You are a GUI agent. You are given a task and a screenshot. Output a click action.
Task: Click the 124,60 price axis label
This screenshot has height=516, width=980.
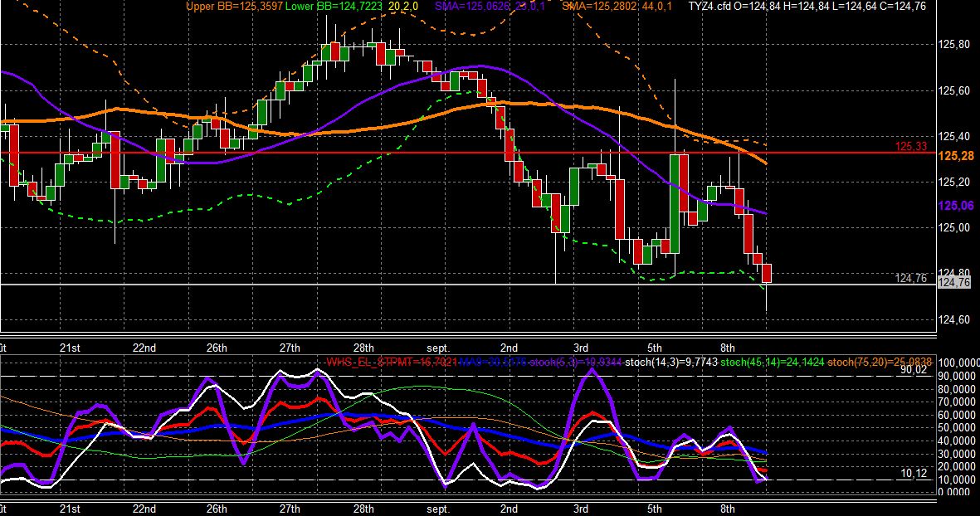pyautogui.click(x=954, y=320)
